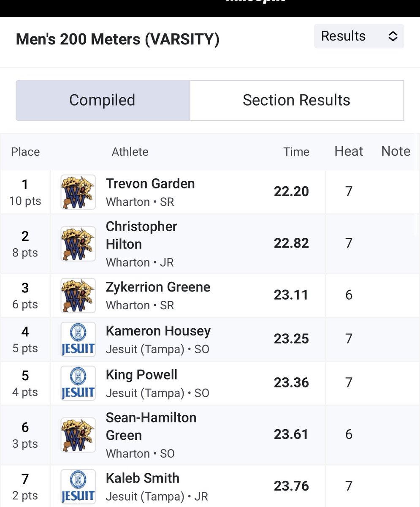Image resolution: width=420 pixels, height=507 pixels.
Task: Click Wharton logo beside Trevon Garden
Action: click(x=78, y=192)
